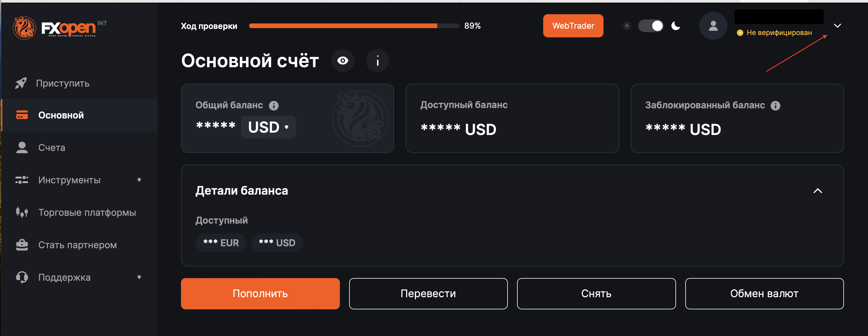Image resolution: width=868 pixels, height=336 pixels.
Task: Open the user profile avatar icon
Action: pyautogui.click(x=713, y=26)
